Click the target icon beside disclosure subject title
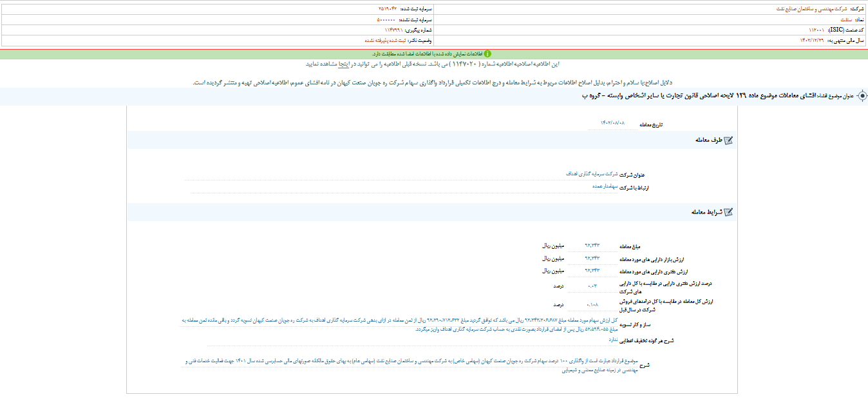 tap(862, 95)
